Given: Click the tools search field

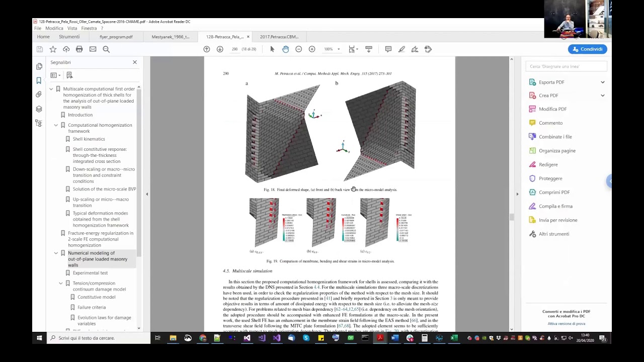Looking at the screenshot, I should (x=566, y=66).
